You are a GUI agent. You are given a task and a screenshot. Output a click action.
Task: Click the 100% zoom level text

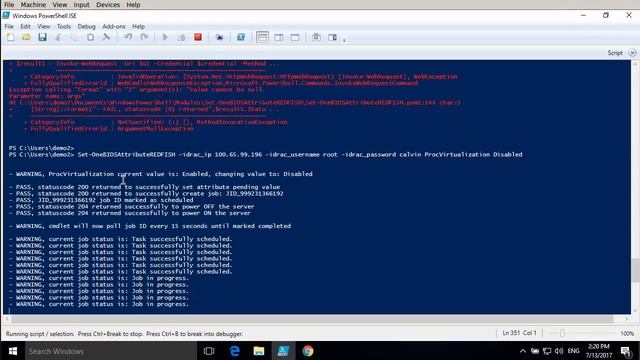(627, 333)
